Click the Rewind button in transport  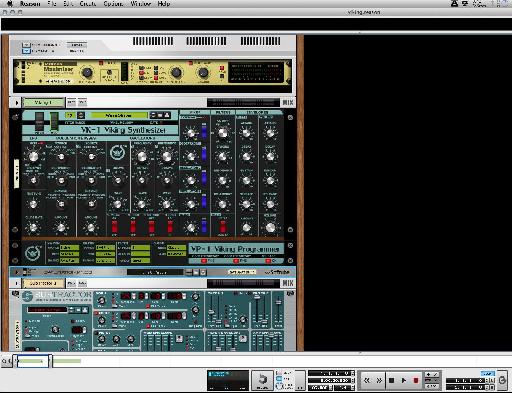(x=367, y=380)
